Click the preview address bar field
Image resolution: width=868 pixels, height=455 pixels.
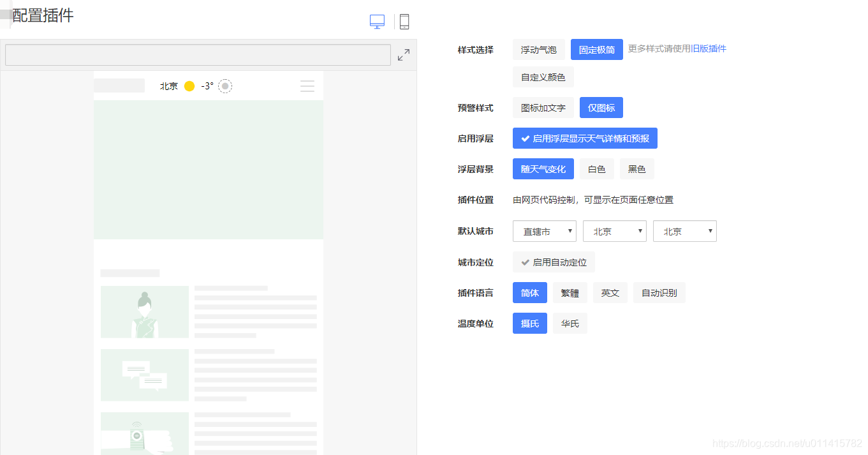(198, 55)
